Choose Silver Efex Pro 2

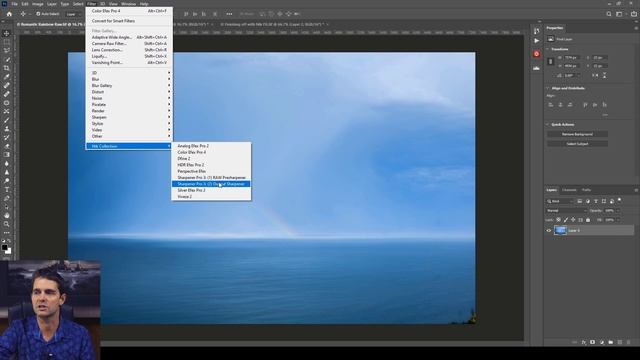tap(211, 190)
